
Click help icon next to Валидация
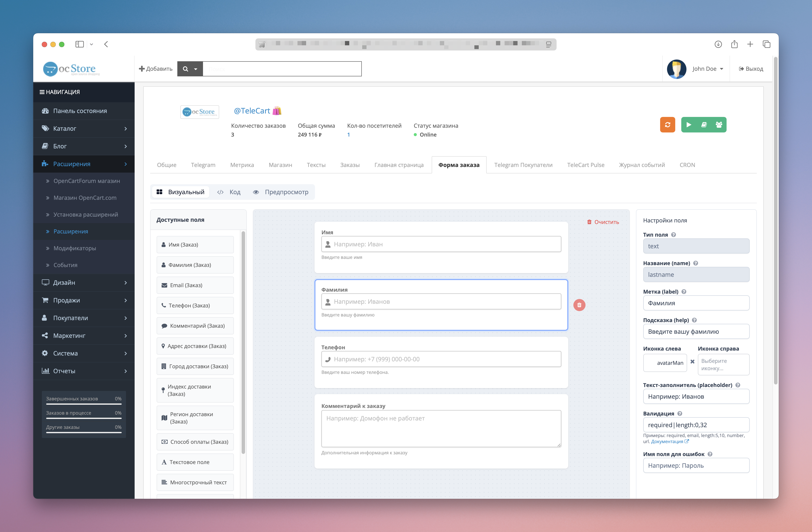click(x=680, y=413)
